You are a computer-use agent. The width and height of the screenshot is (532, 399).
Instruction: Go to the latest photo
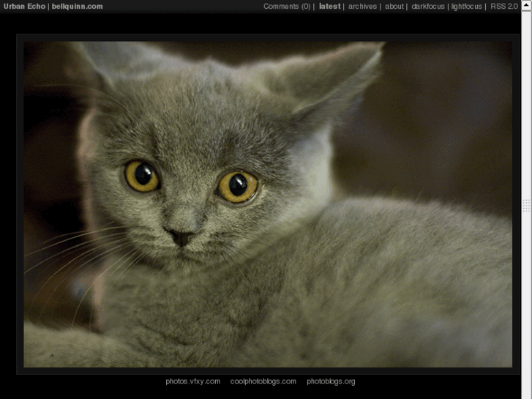point(329,7)
